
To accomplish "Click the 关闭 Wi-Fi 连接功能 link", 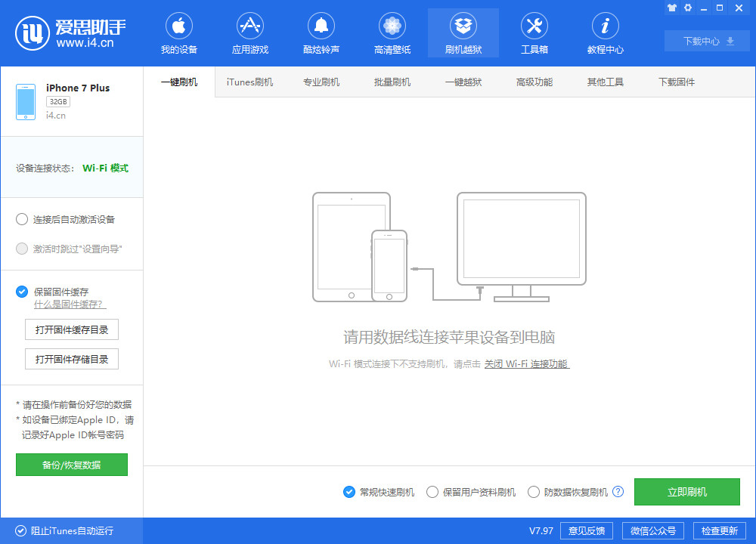I will tap(526, 363).
